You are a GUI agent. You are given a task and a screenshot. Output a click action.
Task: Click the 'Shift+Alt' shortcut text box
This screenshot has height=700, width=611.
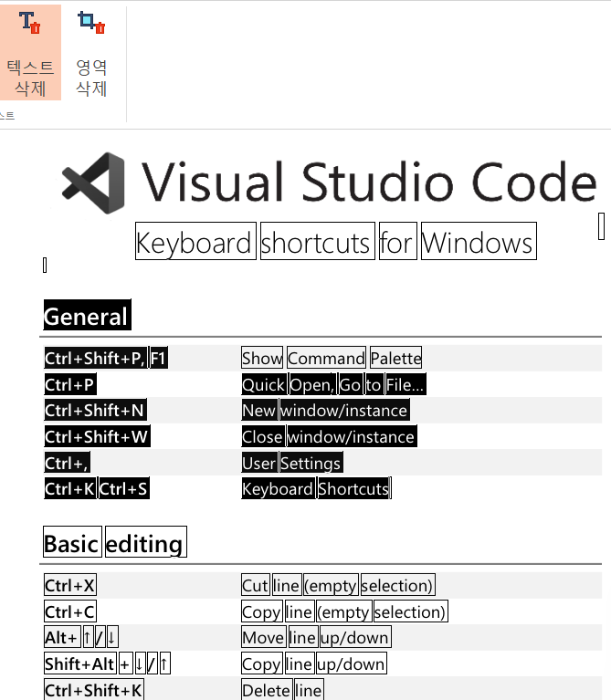pos(80,663)
